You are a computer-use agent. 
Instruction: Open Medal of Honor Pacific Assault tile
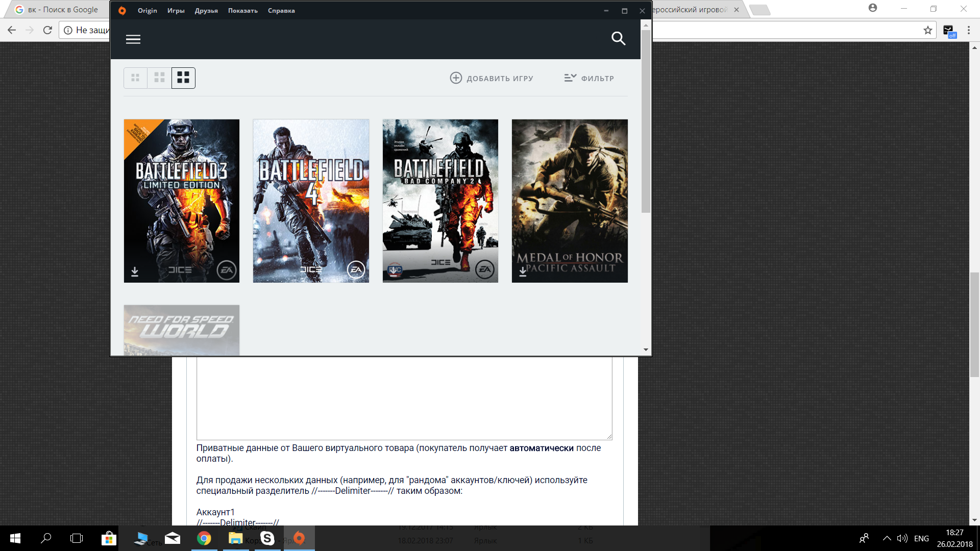coord(570,201)
